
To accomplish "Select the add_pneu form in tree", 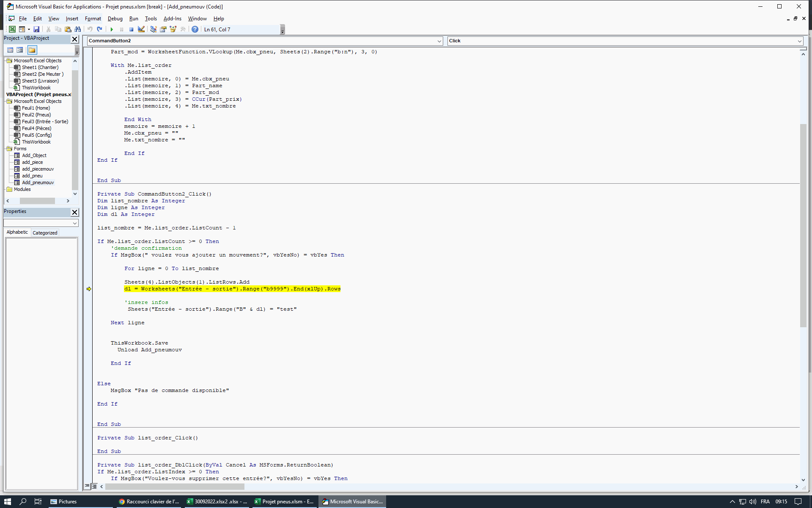I will pos(32,176).
